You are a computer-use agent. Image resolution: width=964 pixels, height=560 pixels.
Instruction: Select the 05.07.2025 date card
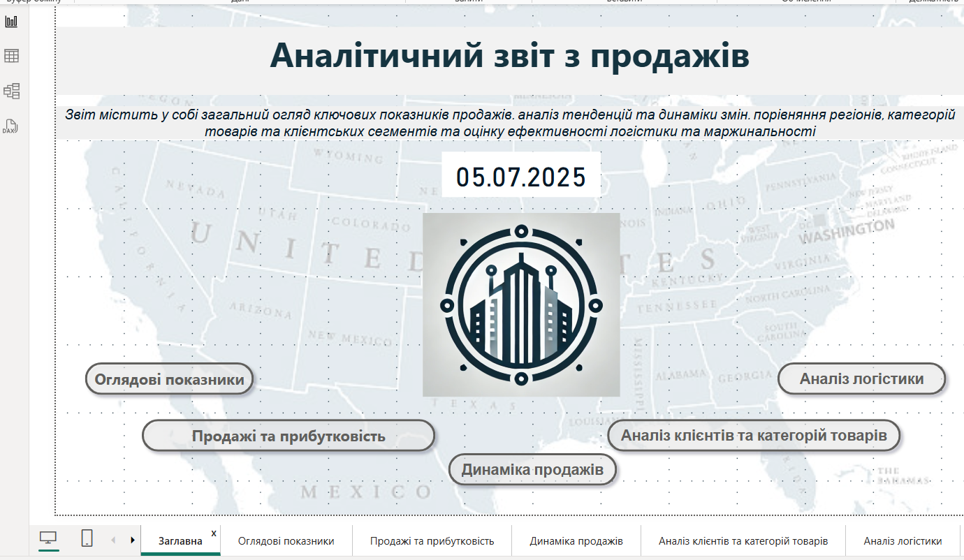(521, 177)
